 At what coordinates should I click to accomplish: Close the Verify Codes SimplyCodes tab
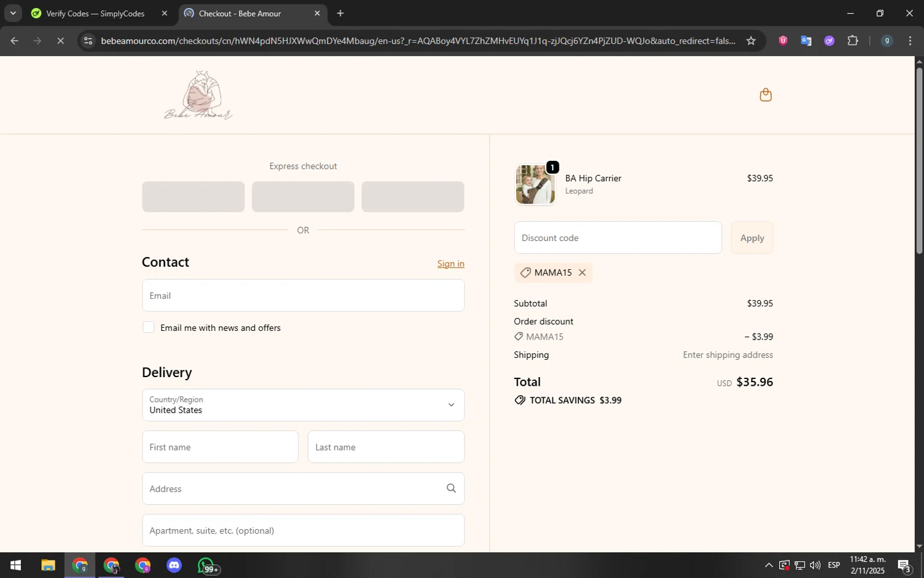(164, 13)
